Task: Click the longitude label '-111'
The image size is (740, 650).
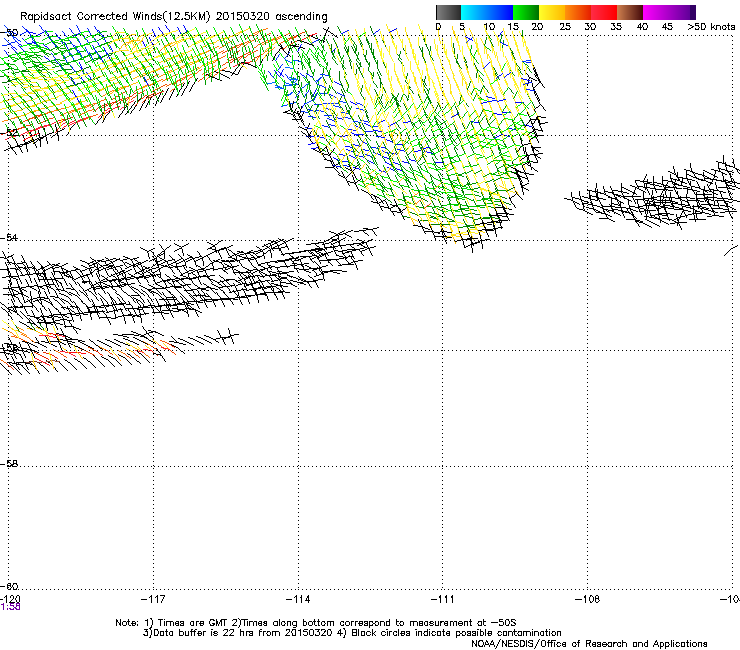Action: (443, 599)
